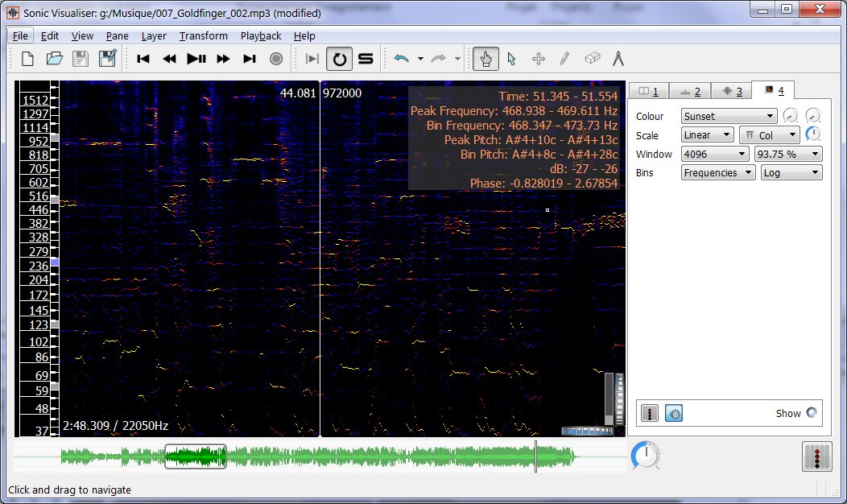This screenshot has height=504, width=847.
Task: Open the Window size dropdown showing 4096
Action: coord(715,154)
